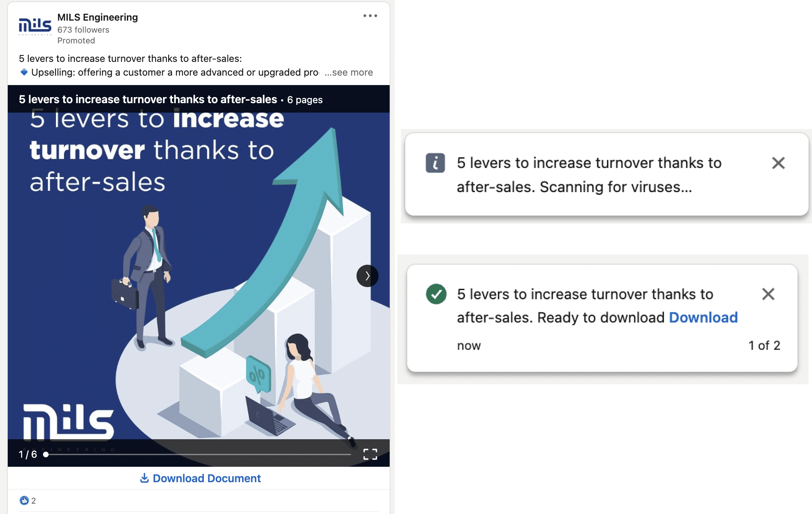Screen dimensions: 812x514
Task: Open the 6 pages document header
Action: coord(305,99)
